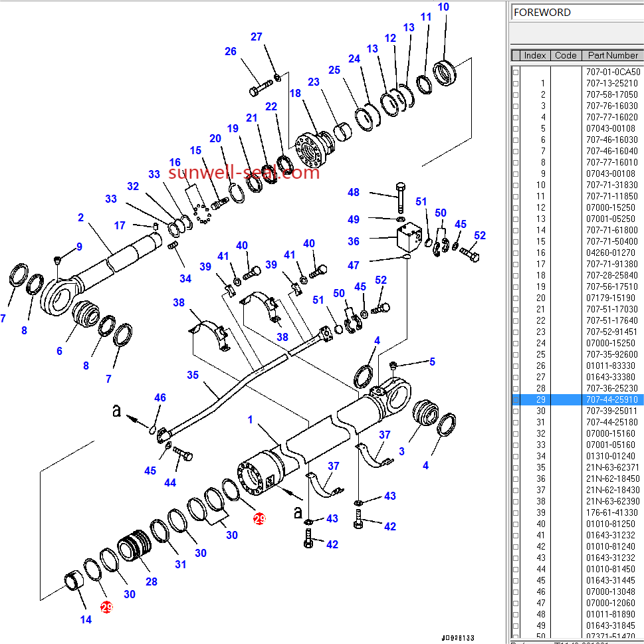Select callout 35 on the long tube

tap(193, 375)
